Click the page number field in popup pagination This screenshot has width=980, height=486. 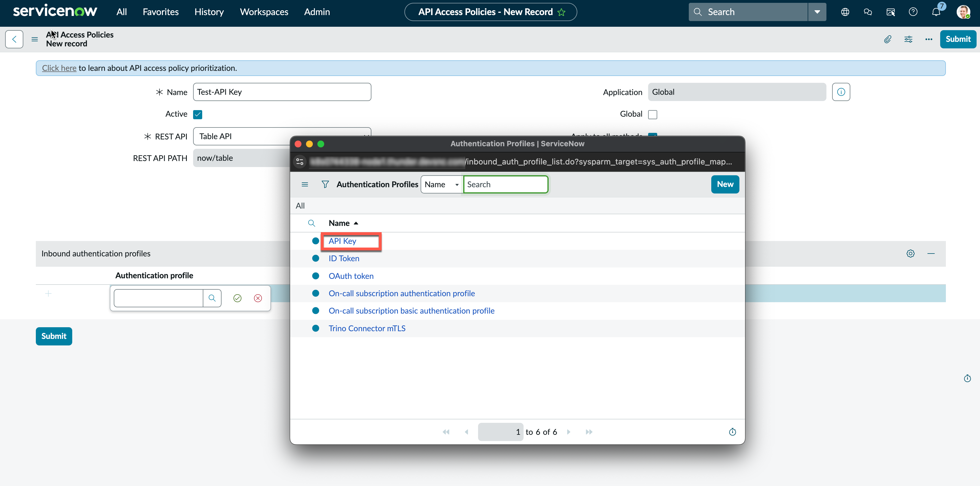coord(501,432)
